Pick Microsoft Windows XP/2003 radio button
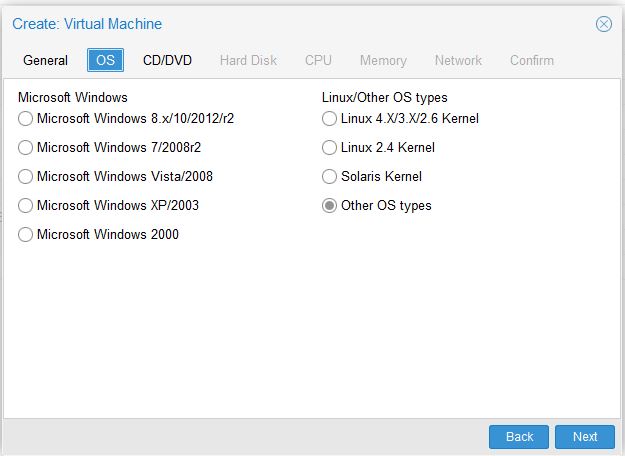The height and width of the screenshot is (456, 625). [x=26, y=206]
